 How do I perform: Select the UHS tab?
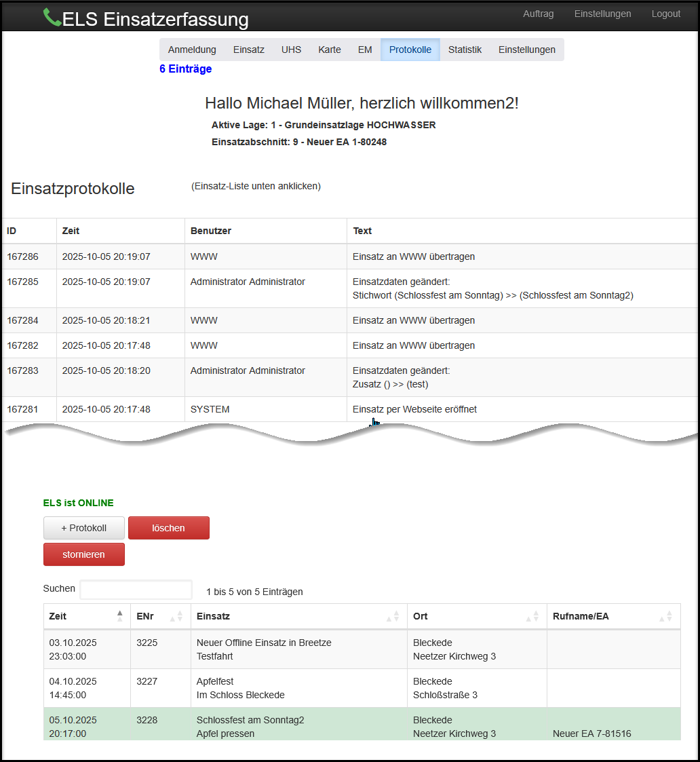(291, 50)
